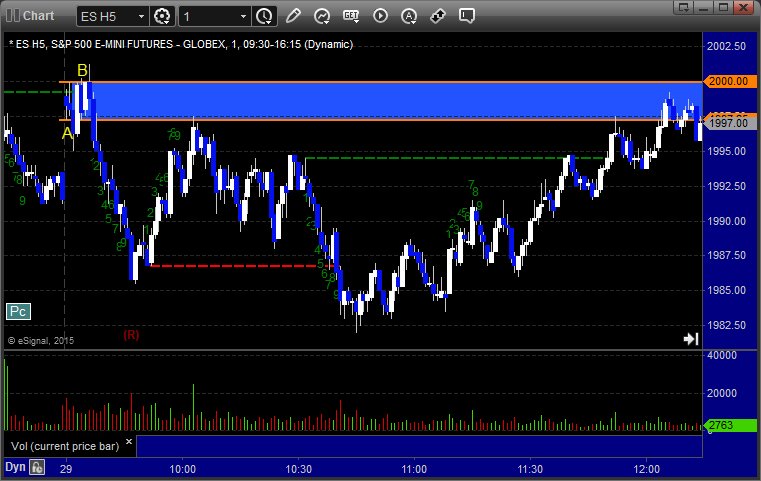761x481 pixels.
Task: Select the green dashed resistance line
Action: 455,158
